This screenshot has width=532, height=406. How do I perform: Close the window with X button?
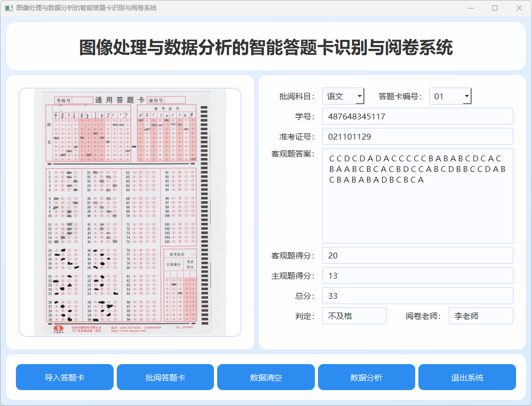[519, 8]
